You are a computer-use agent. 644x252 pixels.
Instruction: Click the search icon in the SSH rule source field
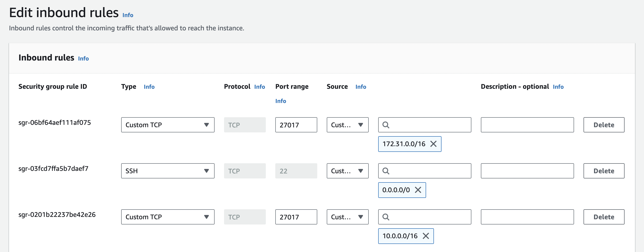[386, 171]
